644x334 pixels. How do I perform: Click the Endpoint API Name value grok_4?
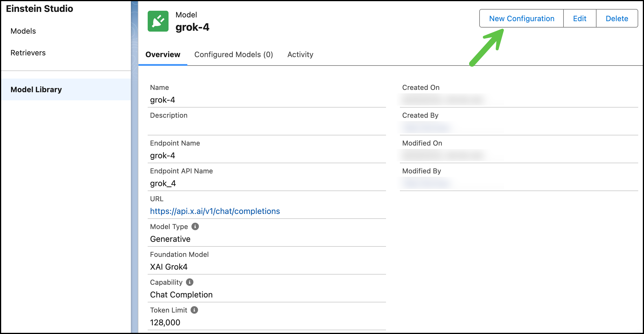pyautogui.click(x=163, y=184)
